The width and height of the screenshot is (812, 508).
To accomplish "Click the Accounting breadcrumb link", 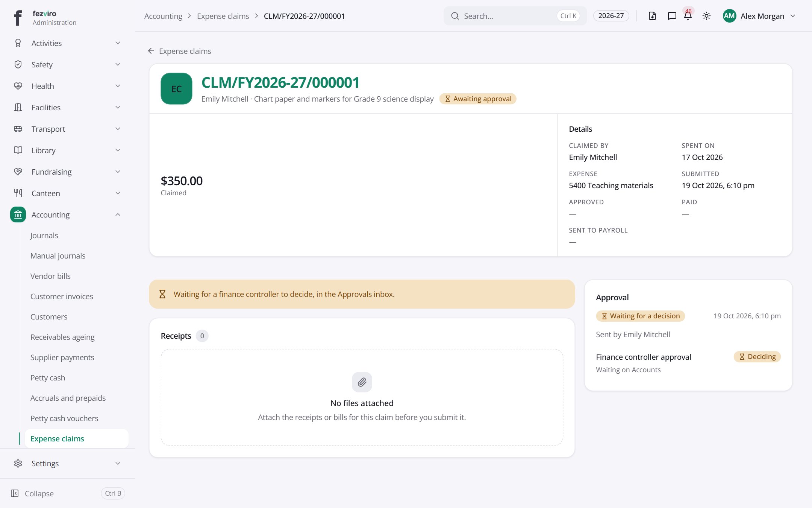I will tap(163, 16).
